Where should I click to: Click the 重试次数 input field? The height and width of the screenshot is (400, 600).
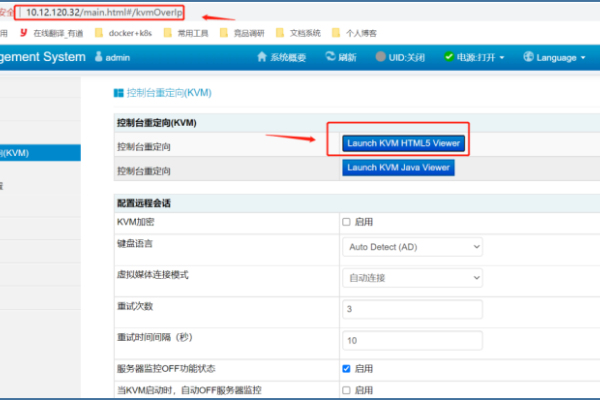click(412, 309)
